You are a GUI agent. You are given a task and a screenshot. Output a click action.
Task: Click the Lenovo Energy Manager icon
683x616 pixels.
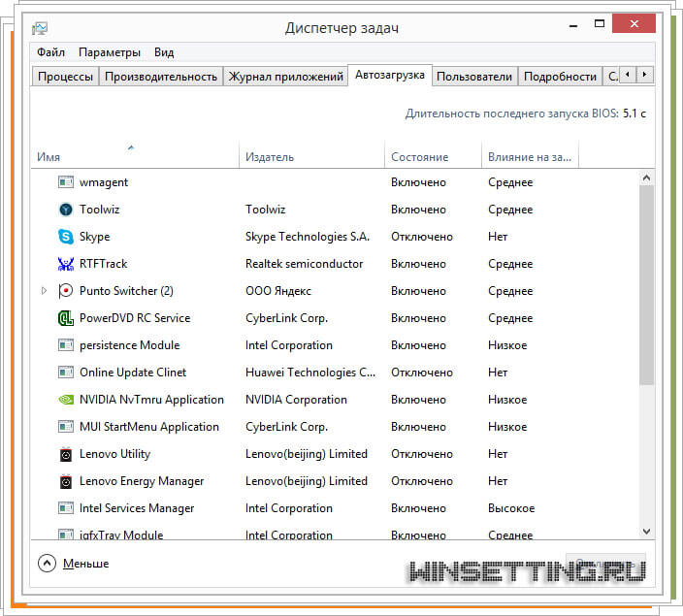[x=66, y=481]
